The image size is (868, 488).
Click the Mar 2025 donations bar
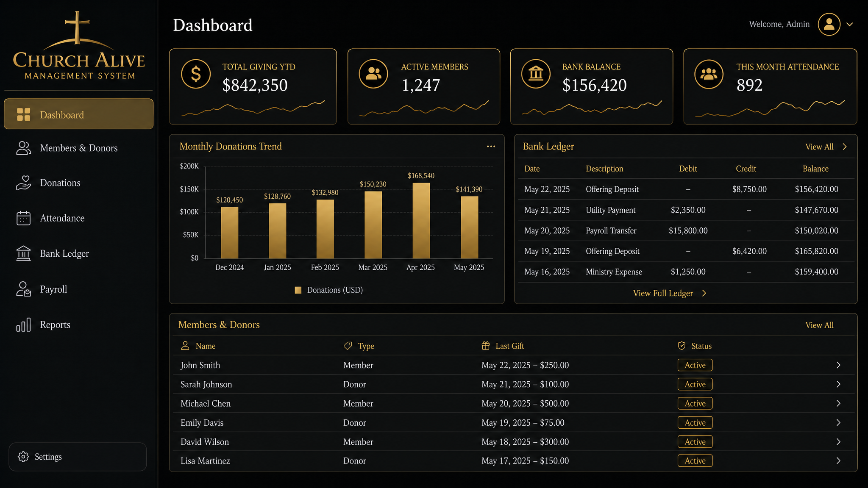tap(373, 225)
